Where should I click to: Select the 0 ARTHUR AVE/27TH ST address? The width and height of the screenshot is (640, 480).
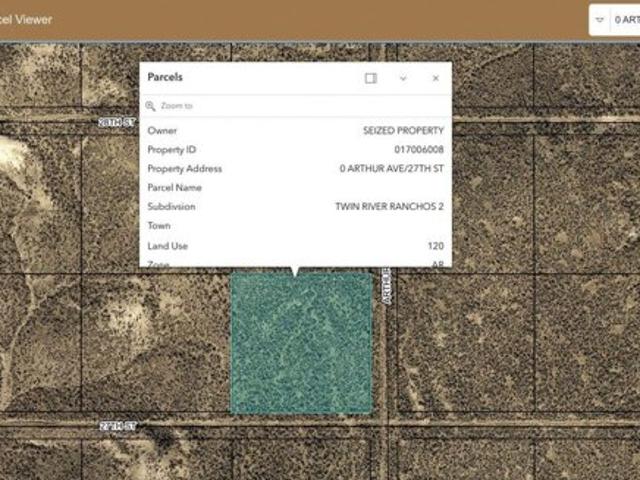(391, 169)
